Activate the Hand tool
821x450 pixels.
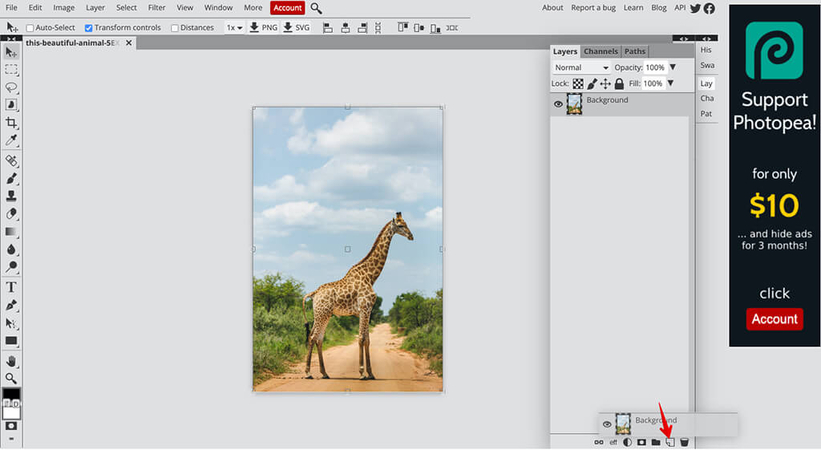11,361
